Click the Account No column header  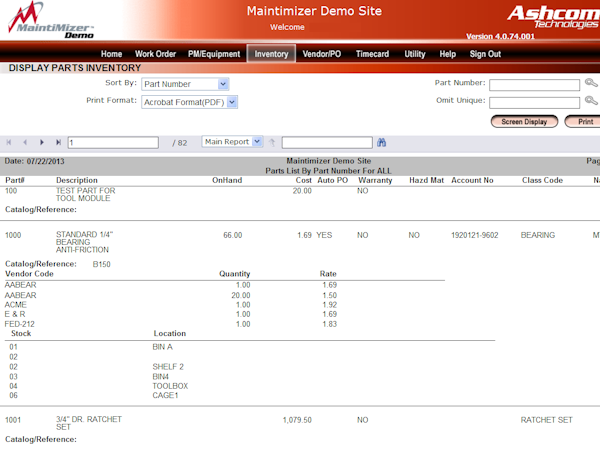[472, 180]
